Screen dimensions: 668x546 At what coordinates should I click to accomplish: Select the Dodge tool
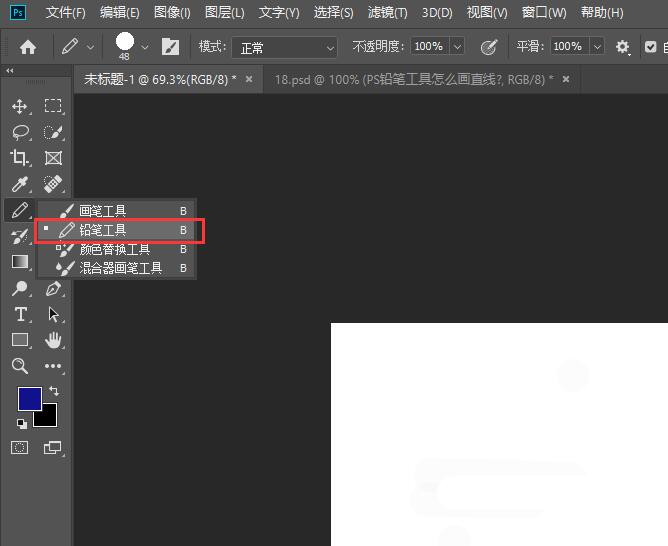pyautogui.click(x=20, y=288)
